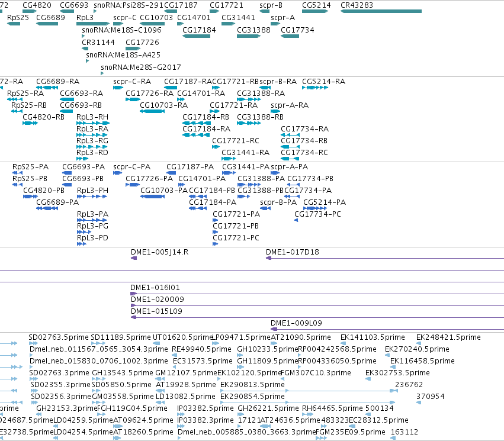
Task: Click the DME1-015L09 clone label
Action: point(156,311)
